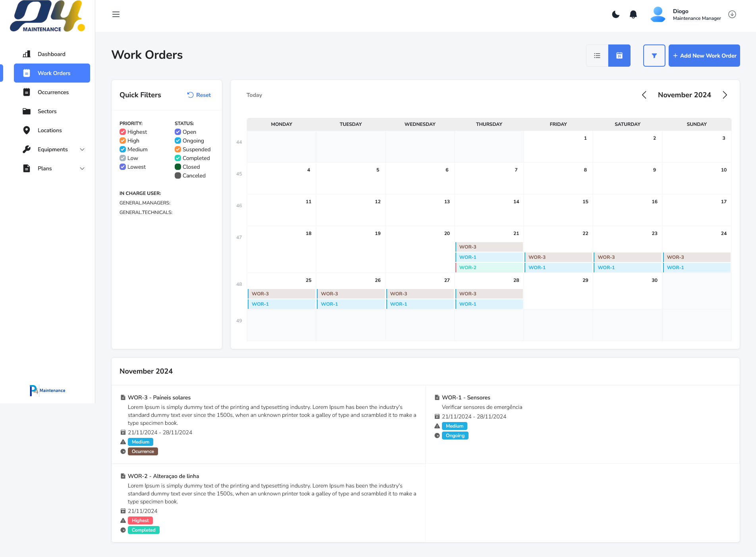
Task: Toggle the hamburger menu
Action: point(116,14)
